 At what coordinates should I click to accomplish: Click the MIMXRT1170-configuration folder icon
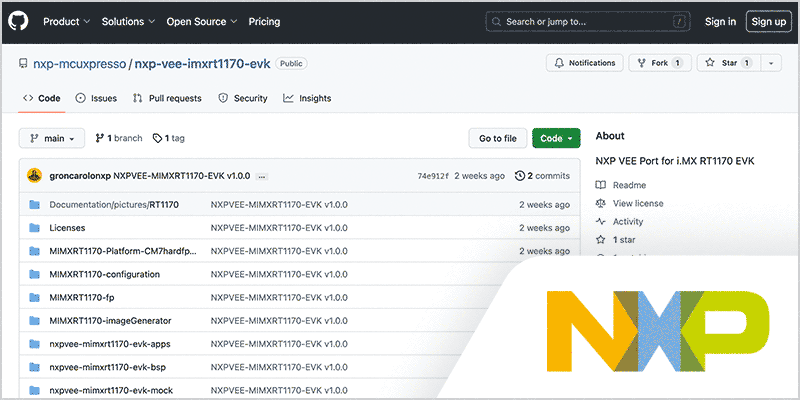[35, 274]
